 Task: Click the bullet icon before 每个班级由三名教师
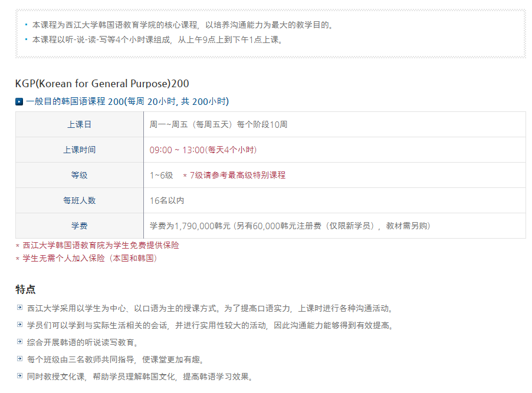[x=21, y=359]
